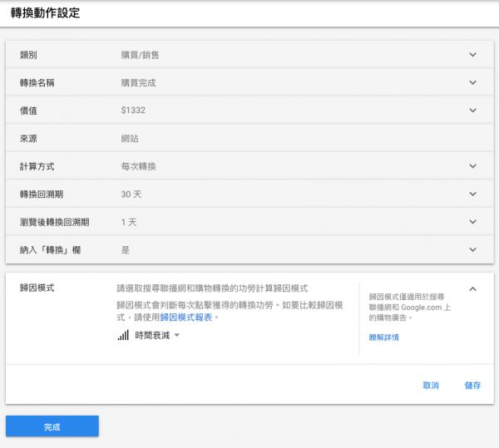Click the 納入「轉換」欄 row label

(x=50, y=250)
